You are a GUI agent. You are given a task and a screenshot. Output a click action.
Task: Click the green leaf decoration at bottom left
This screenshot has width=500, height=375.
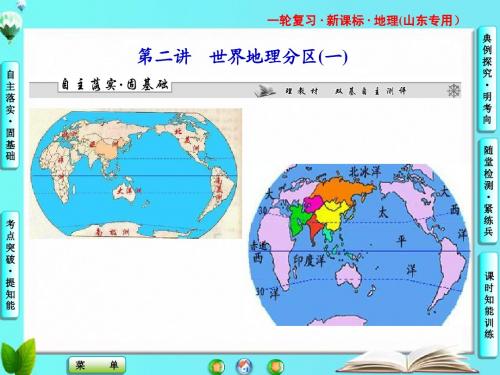18,357
